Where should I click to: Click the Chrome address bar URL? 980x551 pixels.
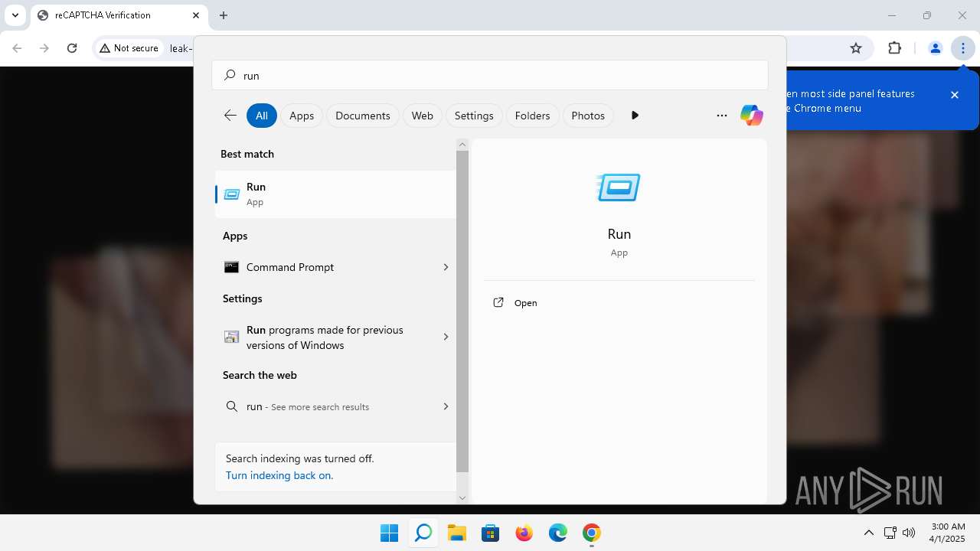[180, 48]
